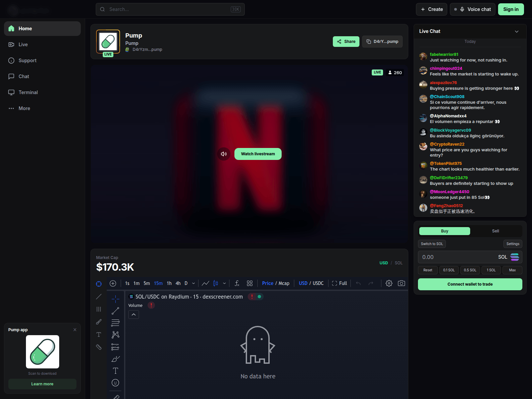Image resolution: width=532 pixels, height=399 pixels.
Task: Click the target icon left of chart toolbar
Action: [x=99, y=284]
